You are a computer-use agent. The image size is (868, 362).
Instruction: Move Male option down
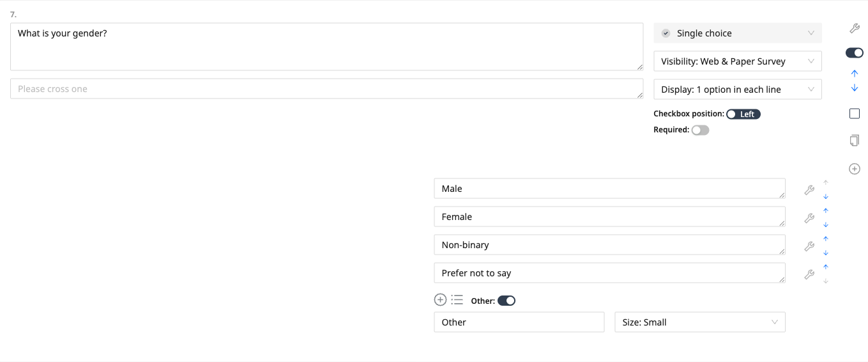pyautogui.click(x=826, y=196)
